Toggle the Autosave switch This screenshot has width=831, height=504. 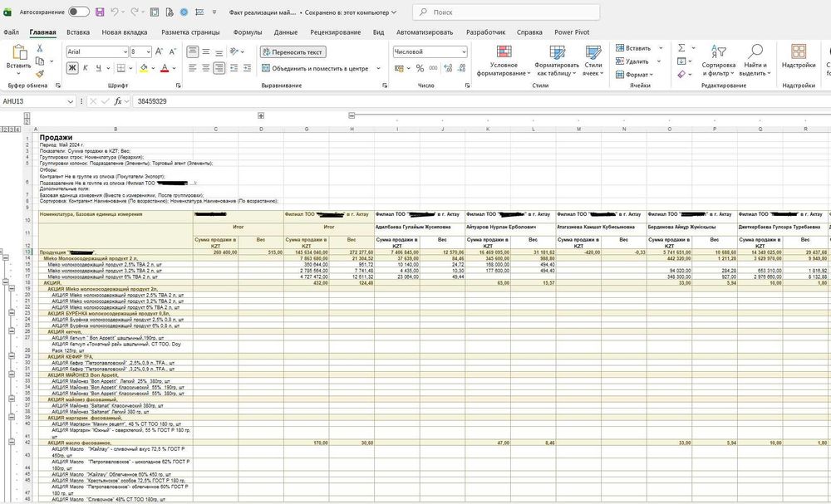coord(78,12)
